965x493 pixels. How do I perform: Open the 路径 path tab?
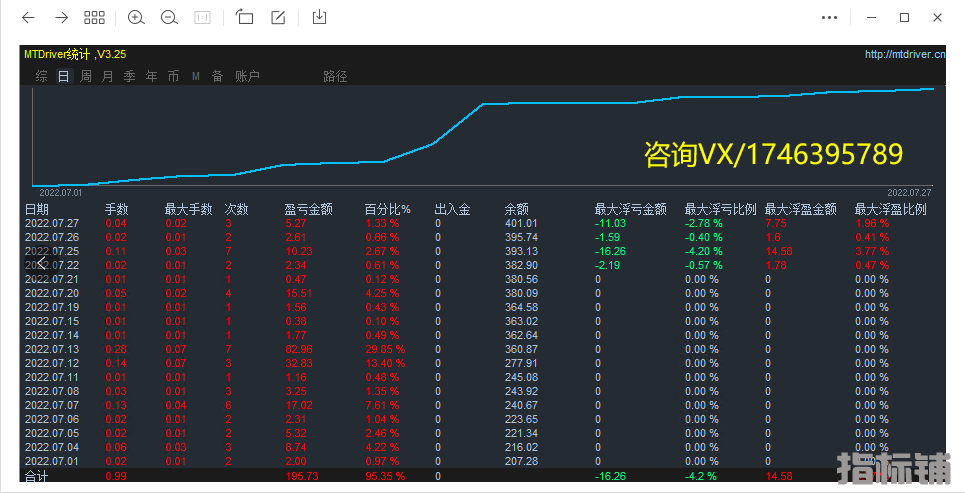(x=335, y=76)
